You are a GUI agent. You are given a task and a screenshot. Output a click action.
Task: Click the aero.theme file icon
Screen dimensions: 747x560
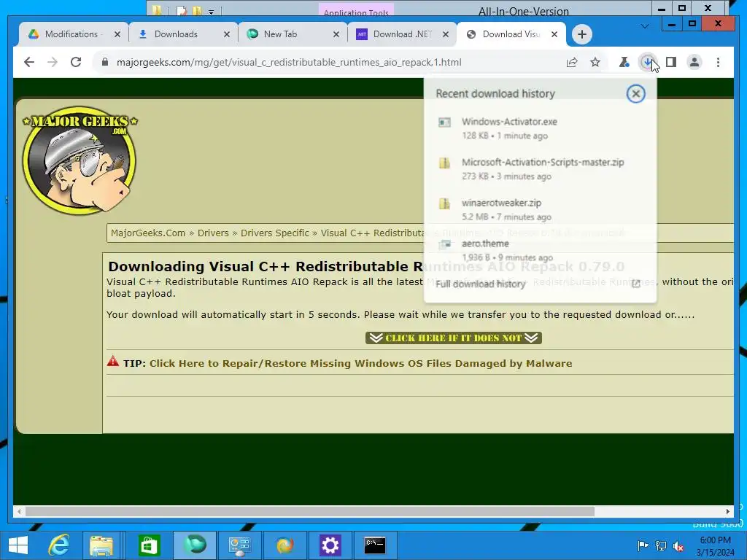[444, 244]
